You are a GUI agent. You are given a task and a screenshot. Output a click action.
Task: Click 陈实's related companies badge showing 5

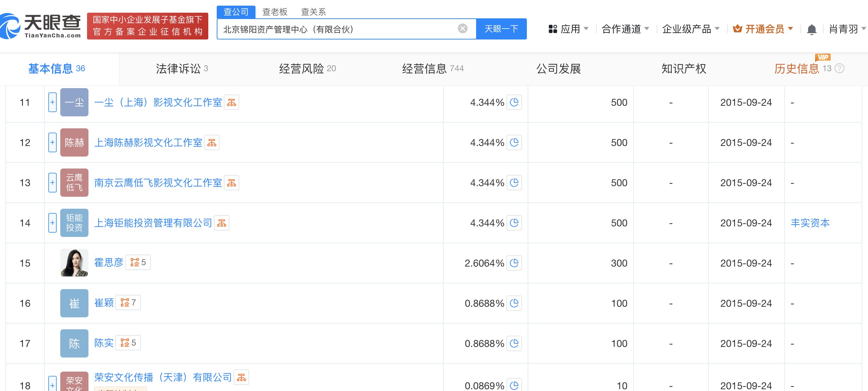(x=128, y=343)
